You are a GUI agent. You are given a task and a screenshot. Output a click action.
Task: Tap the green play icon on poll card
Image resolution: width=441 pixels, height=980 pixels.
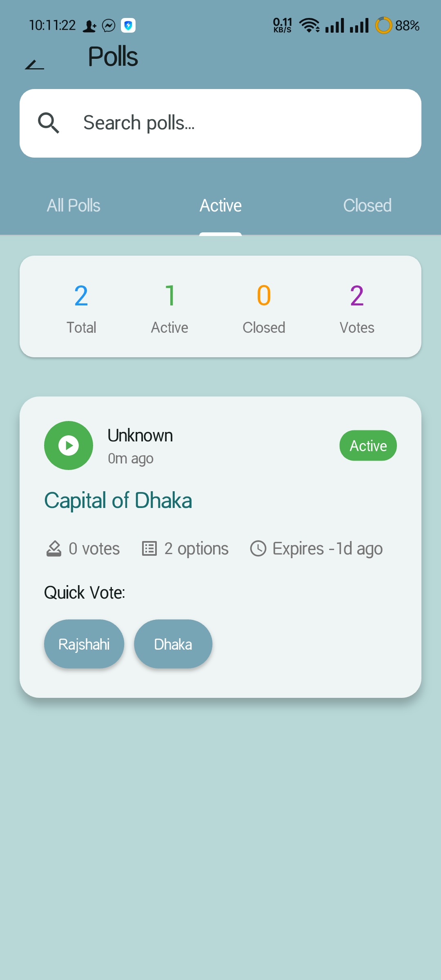pos(69,445)
